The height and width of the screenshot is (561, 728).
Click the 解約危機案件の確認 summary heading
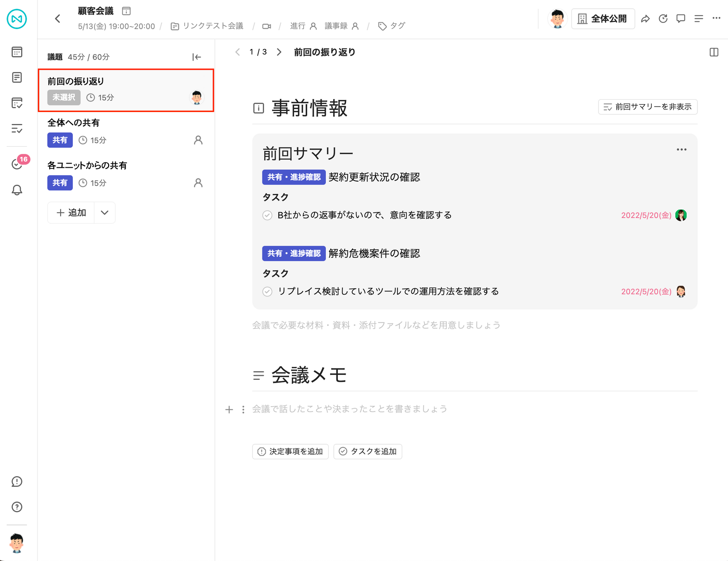tap(374, 254)
